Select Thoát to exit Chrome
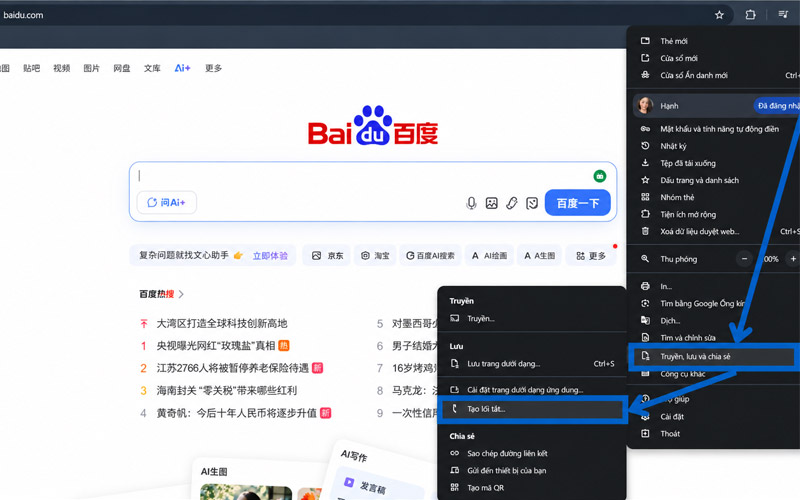The height and width of the screenshot is (500, 800). [x=713, y=434]
